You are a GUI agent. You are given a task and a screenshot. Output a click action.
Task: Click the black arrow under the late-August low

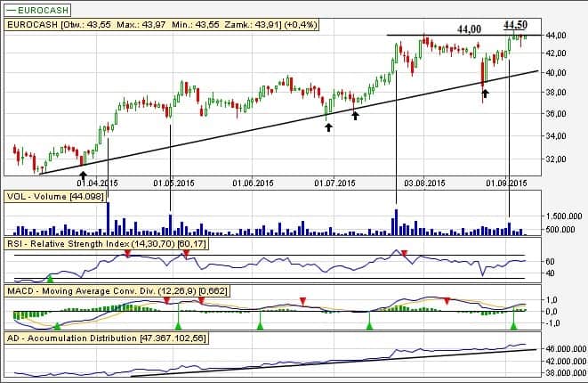[484, 92]
